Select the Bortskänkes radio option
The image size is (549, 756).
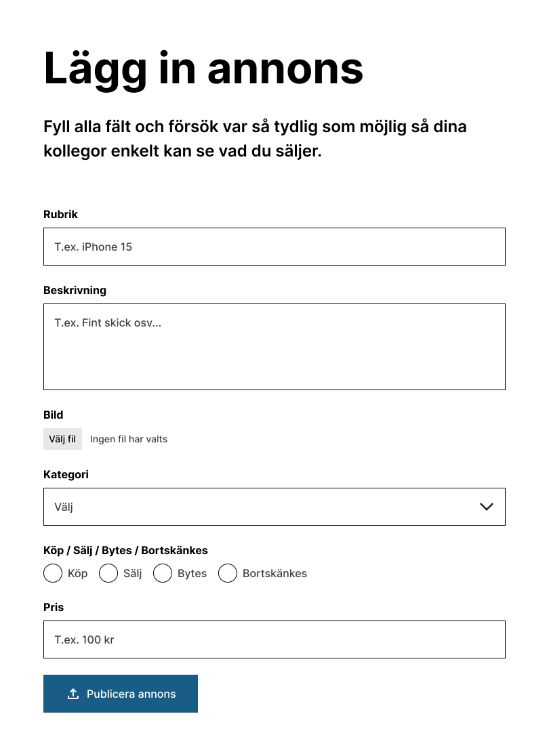[228, 573]
